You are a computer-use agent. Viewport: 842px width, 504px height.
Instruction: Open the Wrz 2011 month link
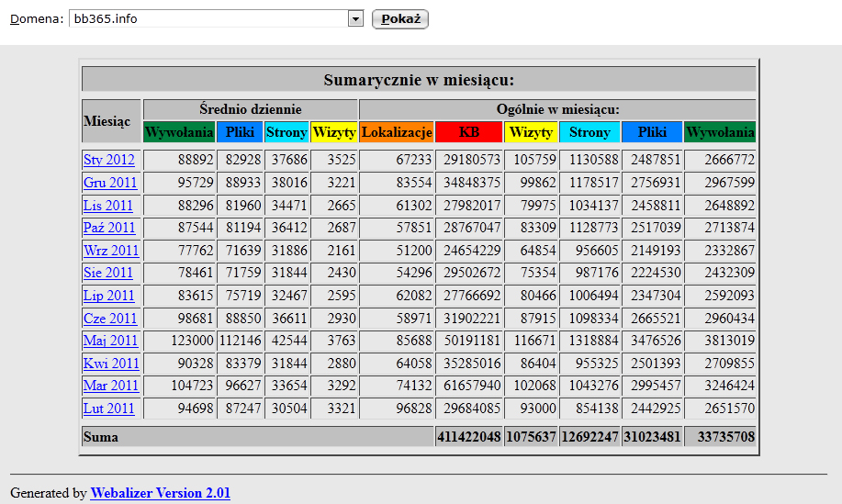[111, 251]
